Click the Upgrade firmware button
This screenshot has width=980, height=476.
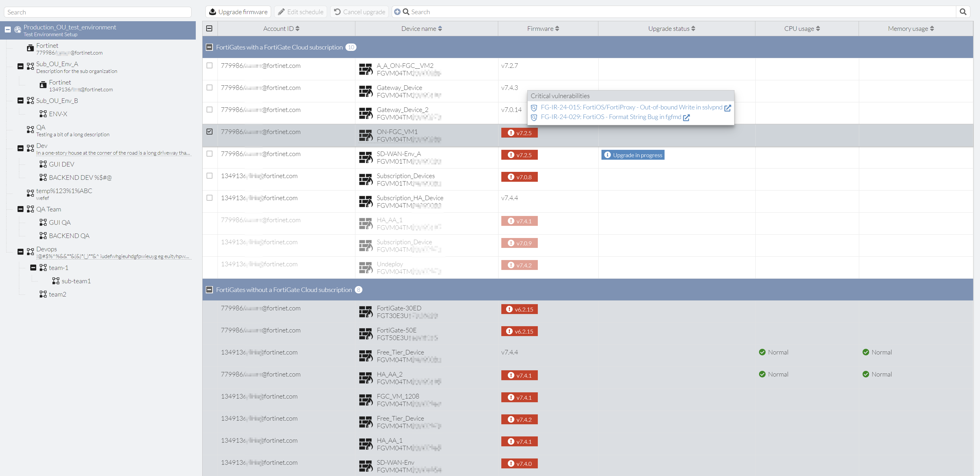coord(238,12)
